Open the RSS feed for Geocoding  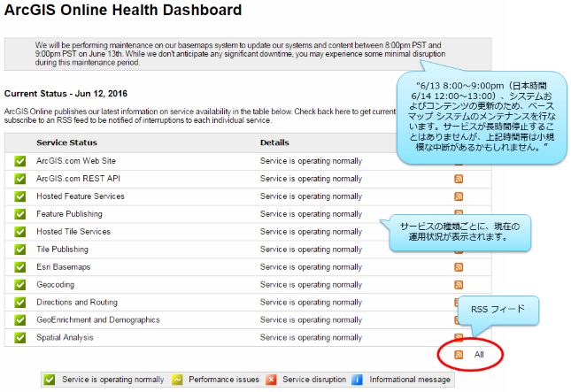[459, 285]
